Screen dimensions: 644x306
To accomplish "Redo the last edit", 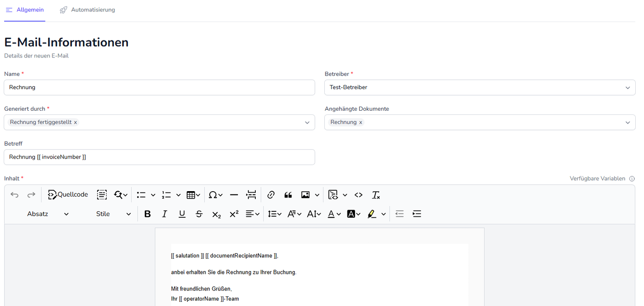I will click(x=31, y=195).
